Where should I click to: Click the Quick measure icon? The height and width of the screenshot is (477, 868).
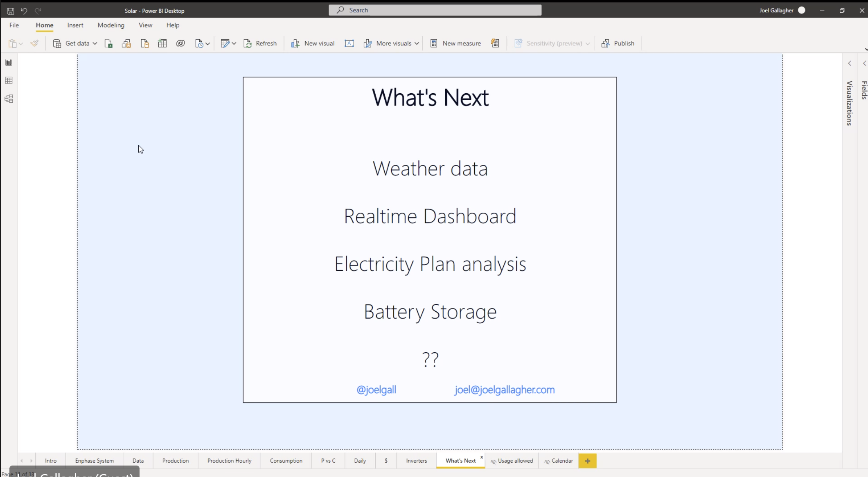tap(495, 43)
